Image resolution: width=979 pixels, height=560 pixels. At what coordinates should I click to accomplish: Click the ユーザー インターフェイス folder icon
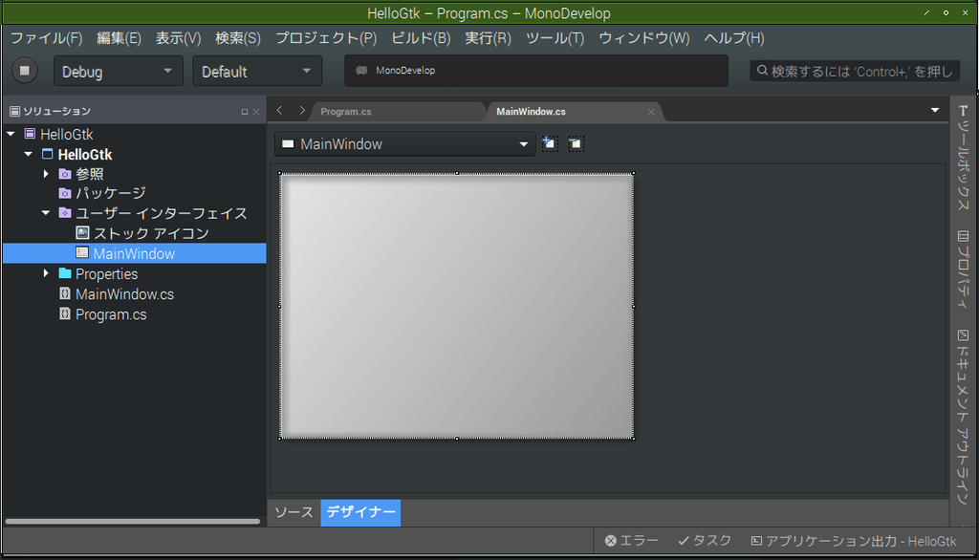[65, 213]
